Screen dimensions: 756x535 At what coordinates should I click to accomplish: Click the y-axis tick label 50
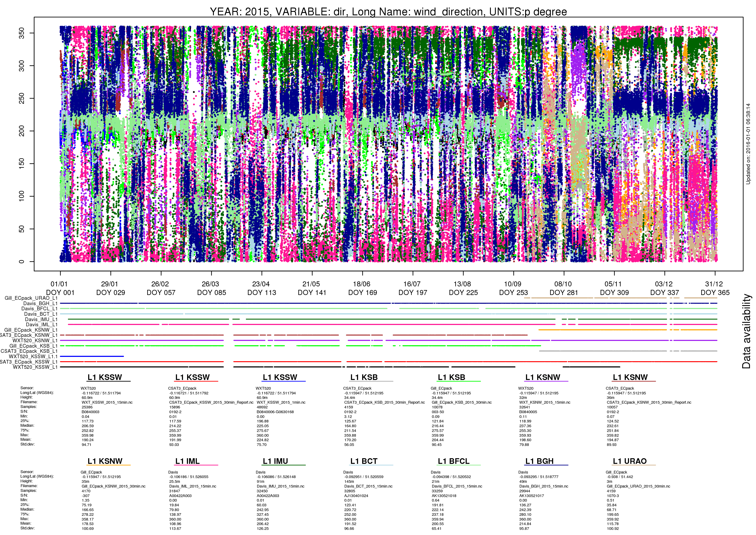click(x=22, y=229)
